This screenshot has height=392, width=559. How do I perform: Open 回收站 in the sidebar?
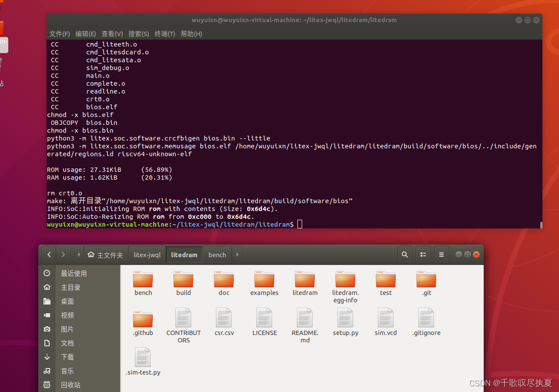pos(71,385)
